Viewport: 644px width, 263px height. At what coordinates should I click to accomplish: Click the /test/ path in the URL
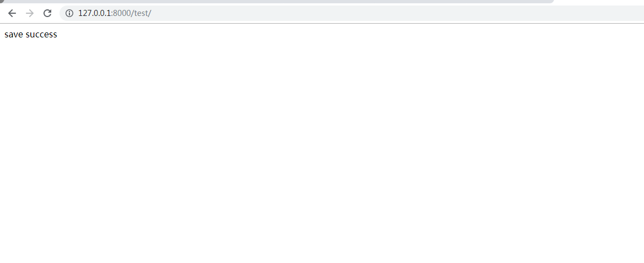(x=141, y=13)
